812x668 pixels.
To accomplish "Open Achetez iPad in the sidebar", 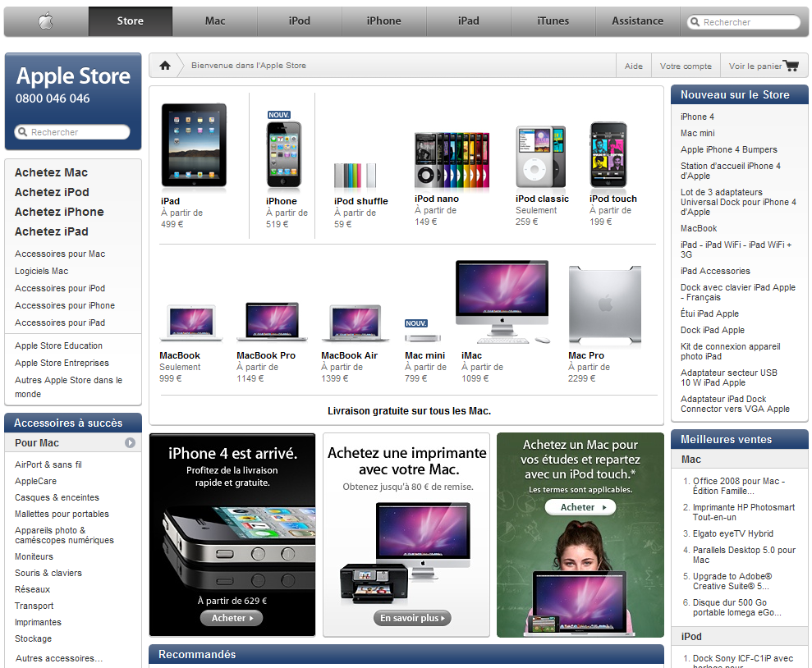I will pyautogui.click(x=51, y=231).
